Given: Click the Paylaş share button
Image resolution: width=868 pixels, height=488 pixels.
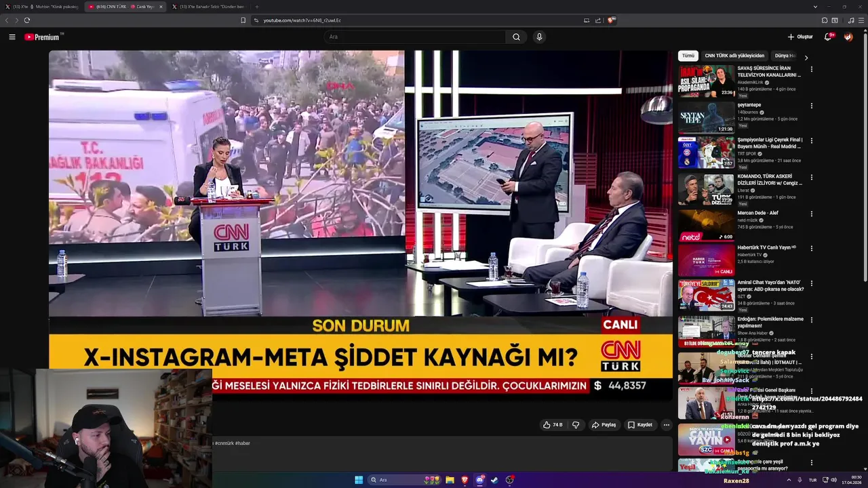Looking at the screenshot, I should pos(604,425).
